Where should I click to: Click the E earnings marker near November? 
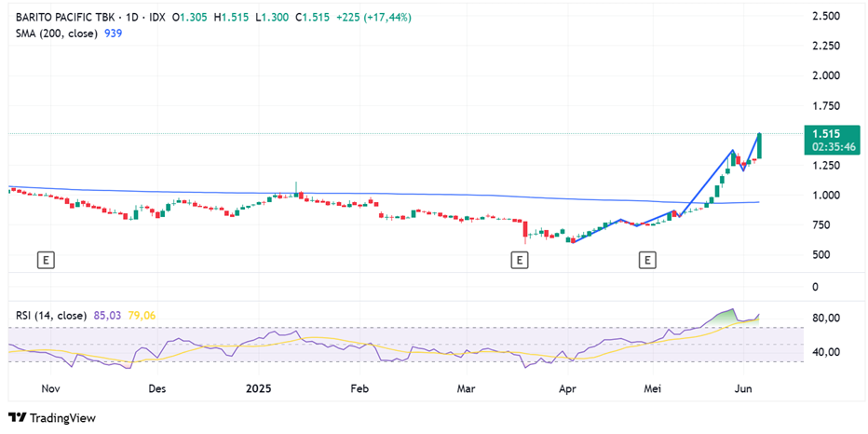pos(46,260)
